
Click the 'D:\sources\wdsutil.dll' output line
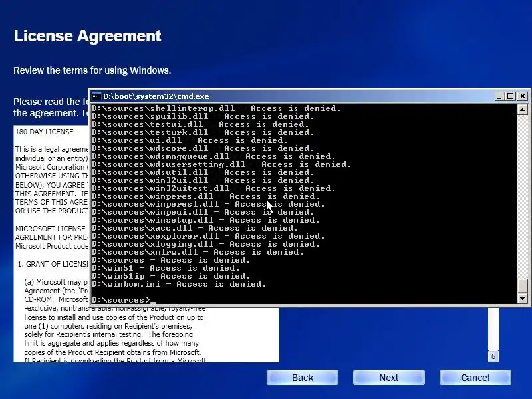(203, 172)
